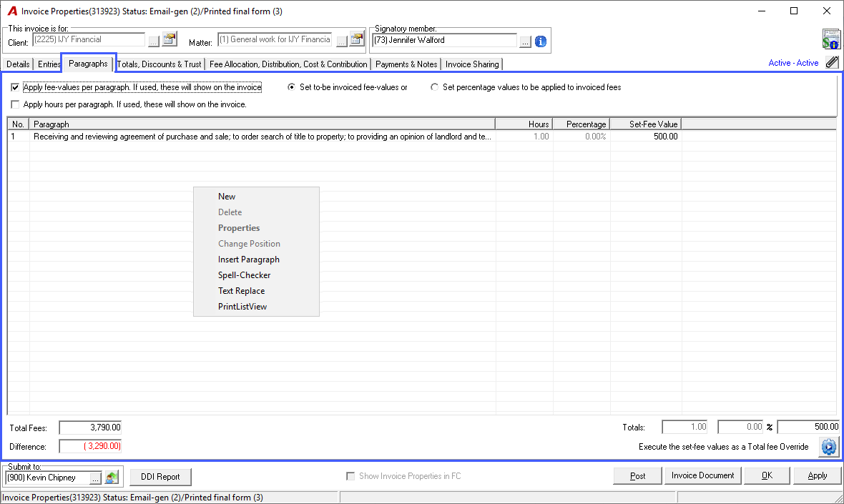Choose Set percentage values radio option
844x504 pixels.
(434, 87)
